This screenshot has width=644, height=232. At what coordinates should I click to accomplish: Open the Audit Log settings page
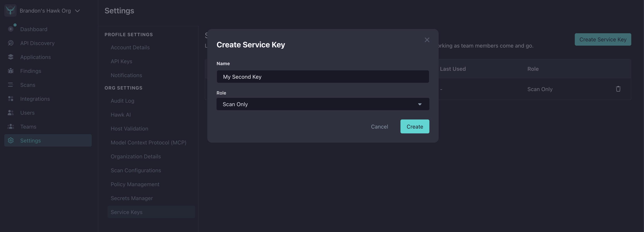coord(122,101)
